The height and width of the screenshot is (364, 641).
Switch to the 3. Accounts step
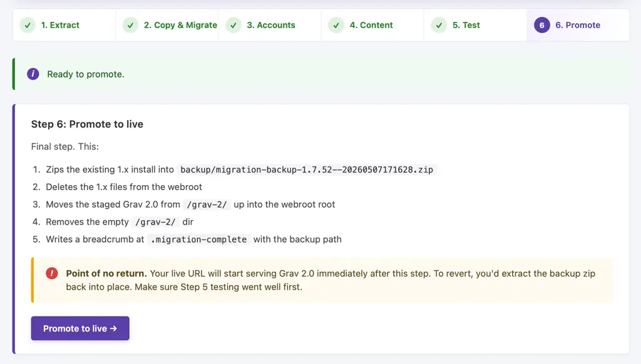pyautogui.click(x=270, y=25)
